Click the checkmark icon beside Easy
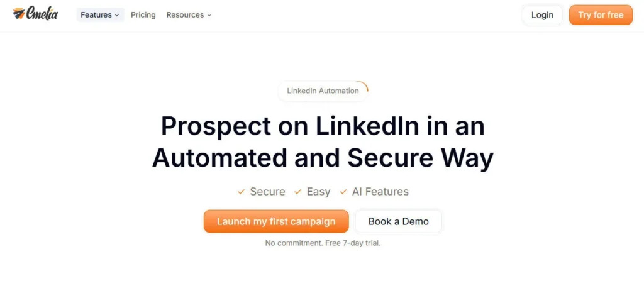Image resolution: width=644 pixels, height=303 pixels. (297, 192)
